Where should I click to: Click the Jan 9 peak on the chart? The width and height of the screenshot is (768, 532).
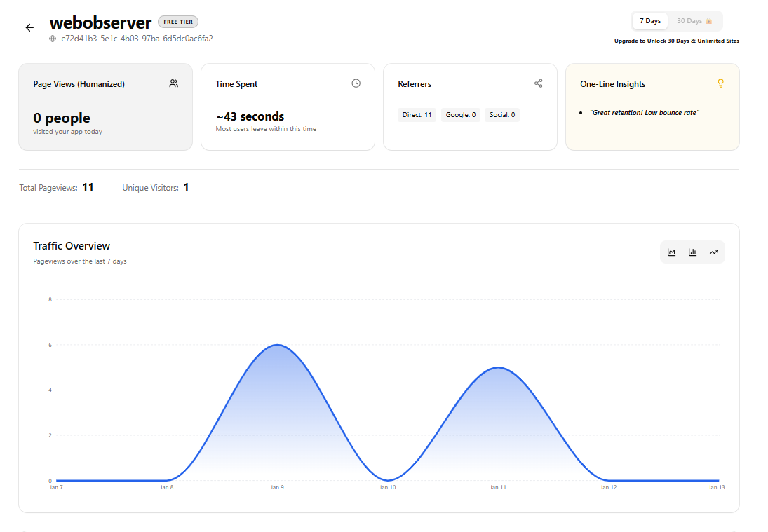(277, 345)
